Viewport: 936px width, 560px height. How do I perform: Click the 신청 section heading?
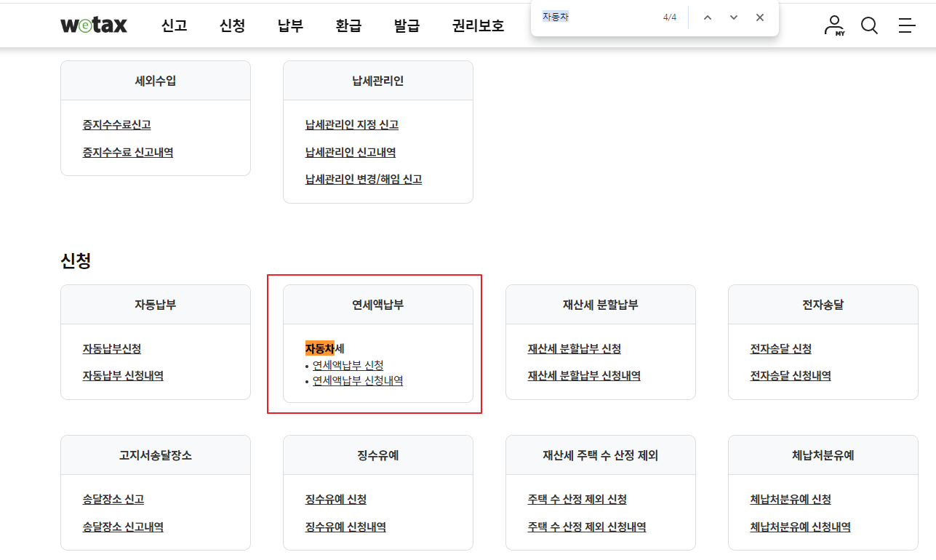click(76, 260)
